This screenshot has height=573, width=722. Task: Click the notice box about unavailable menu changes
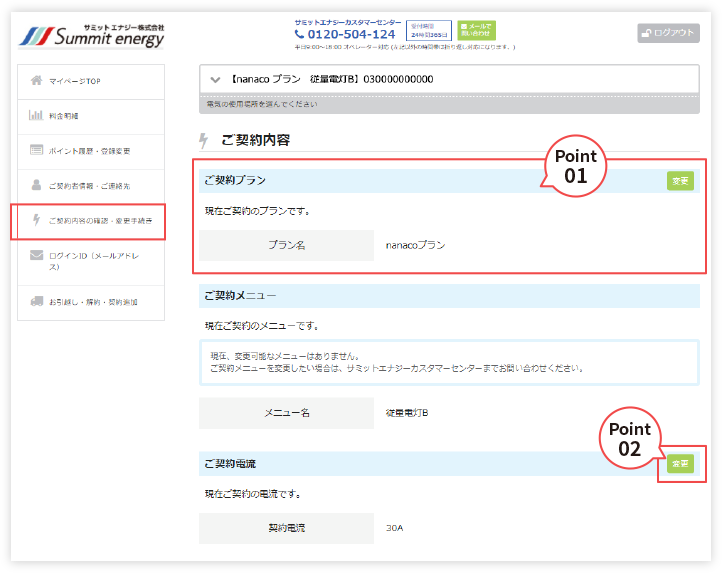click(x=448, y=361)
